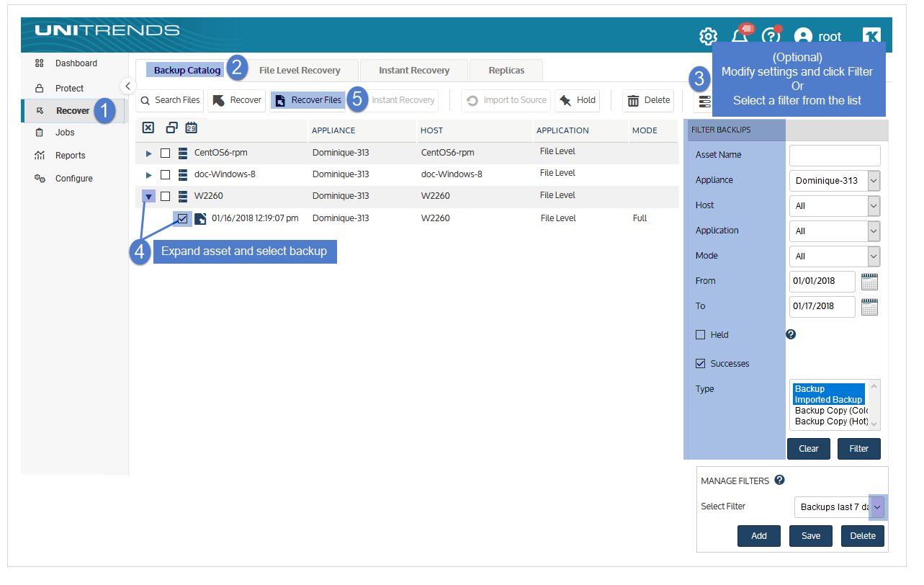Screen dimensions: 924x585
Task: Click the Kaseya K logo icon
Action: point(872,37)
